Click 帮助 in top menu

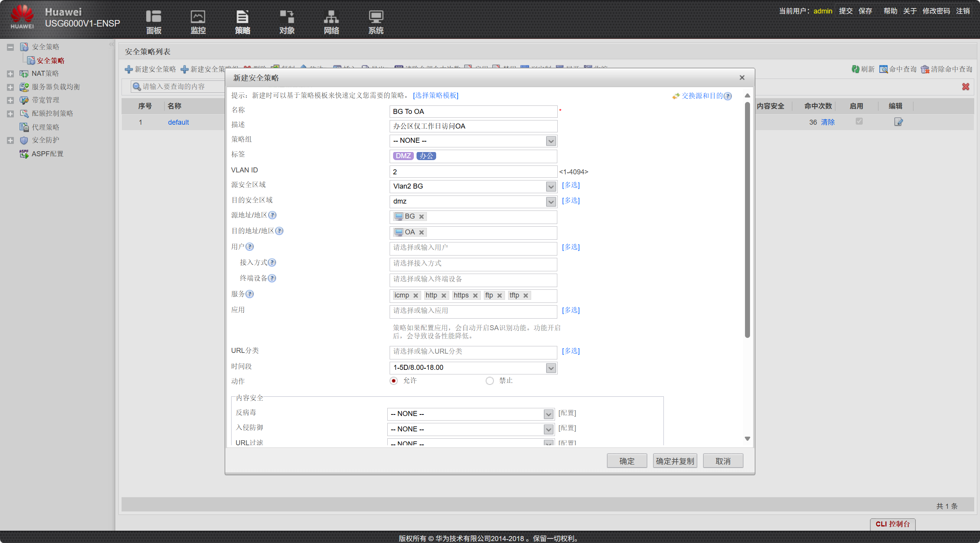[x=890, y=11]
